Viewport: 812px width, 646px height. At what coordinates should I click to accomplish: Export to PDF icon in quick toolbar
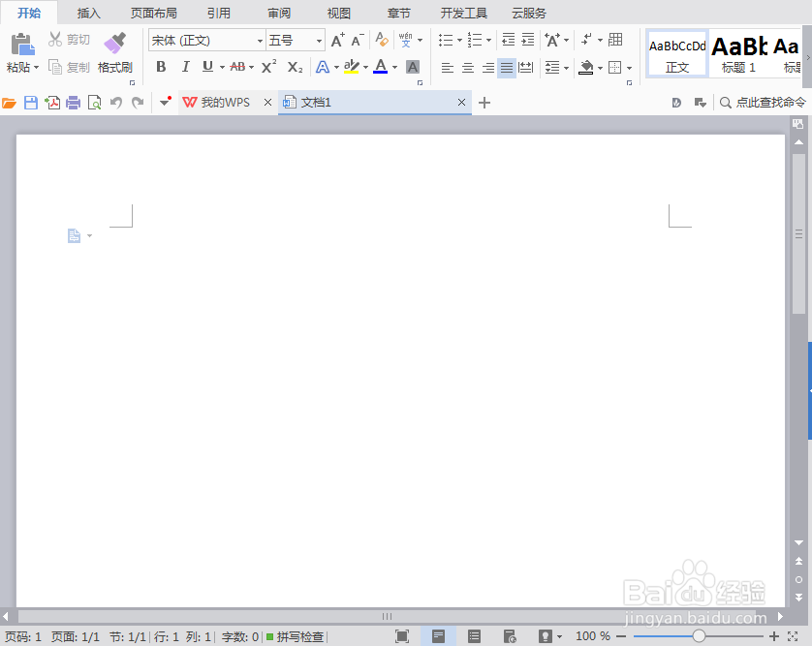click(x=52, y=103)
